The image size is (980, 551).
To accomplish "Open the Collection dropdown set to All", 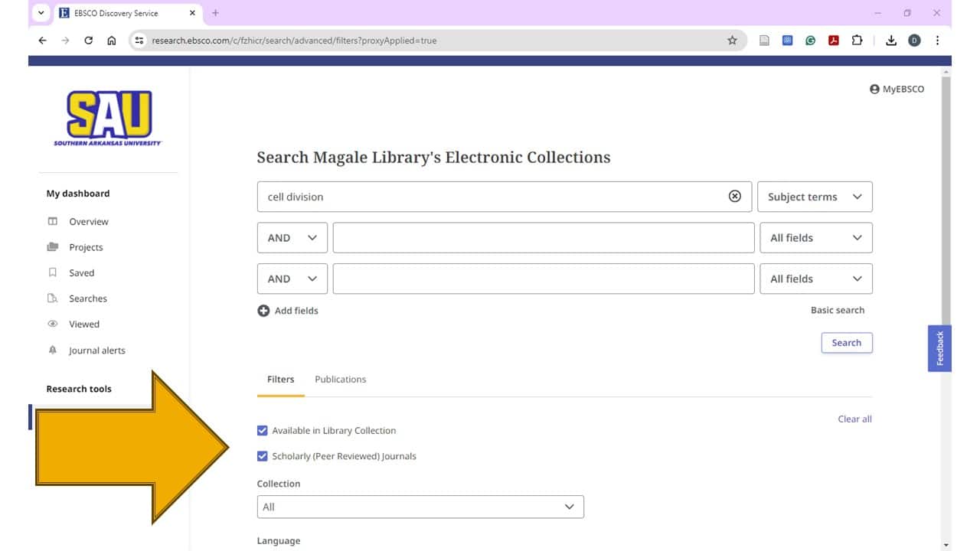I will (x=420, y=507).
